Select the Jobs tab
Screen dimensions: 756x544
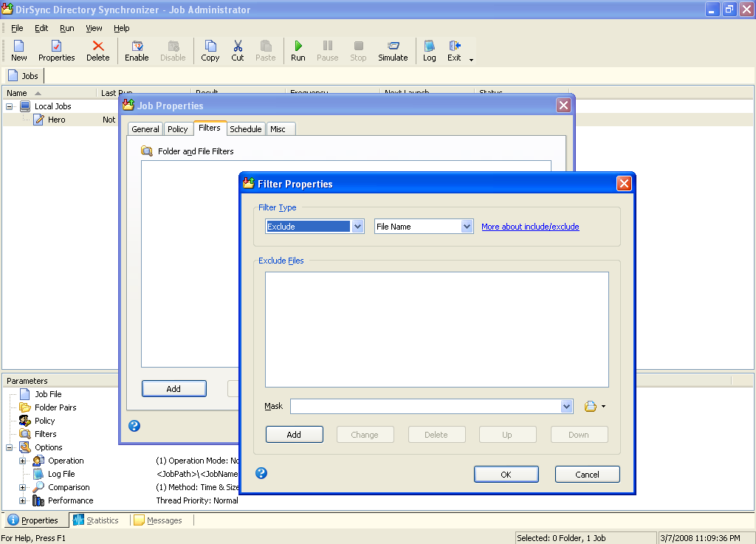24,76
